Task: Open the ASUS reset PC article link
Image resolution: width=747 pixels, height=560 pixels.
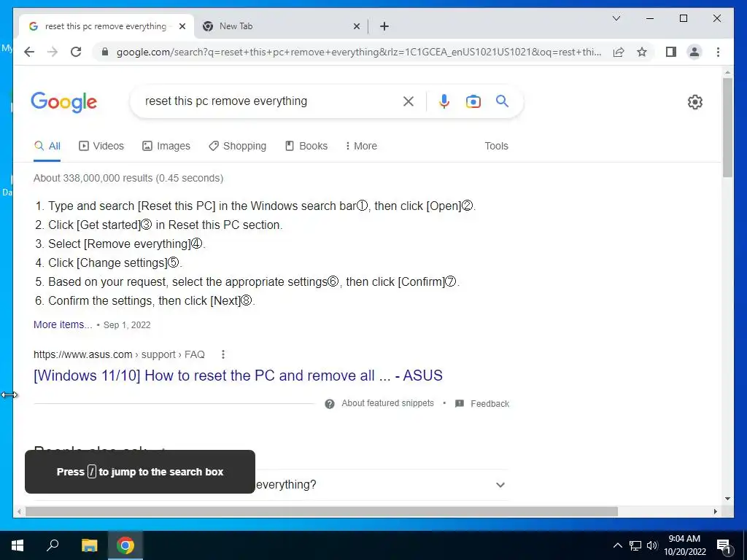Action: (238, 376)
